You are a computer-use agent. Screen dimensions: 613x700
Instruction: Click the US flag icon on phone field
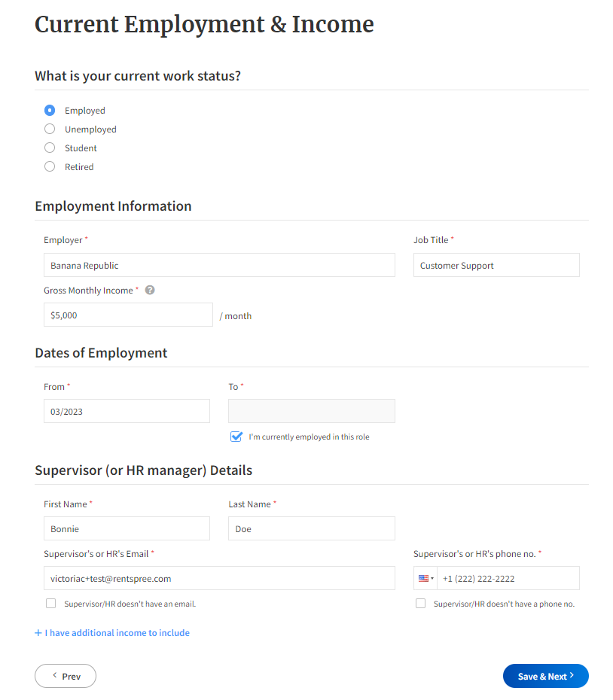pos(421,577)
